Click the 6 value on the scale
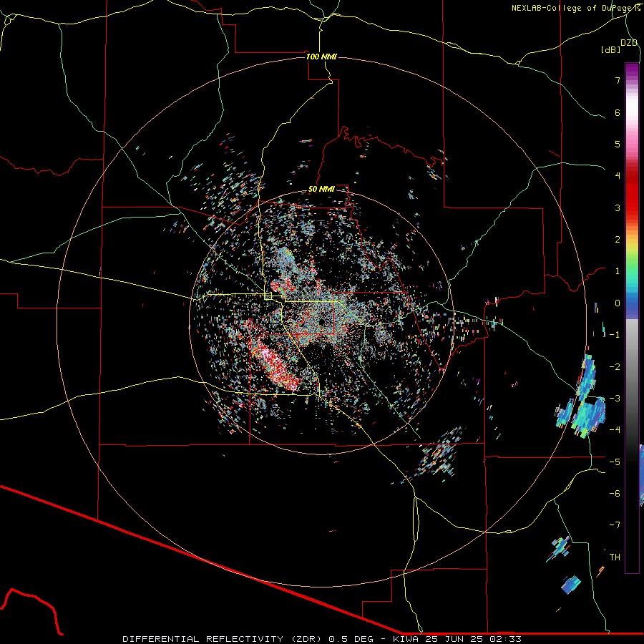Viewport: 644px width, 644px height. tap(618, 112)
